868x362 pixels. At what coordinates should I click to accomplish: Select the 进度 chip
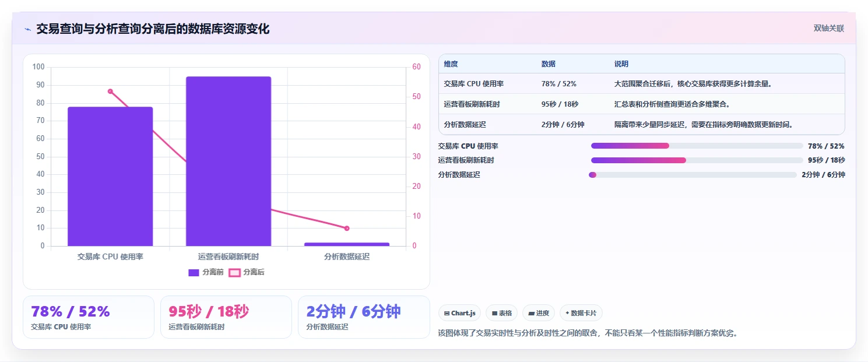pos(539,313)
